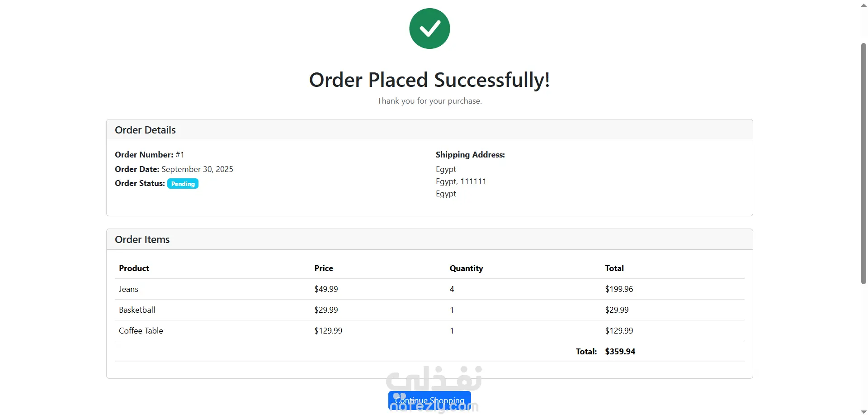Click the Order Details card header

coord(145,130)
